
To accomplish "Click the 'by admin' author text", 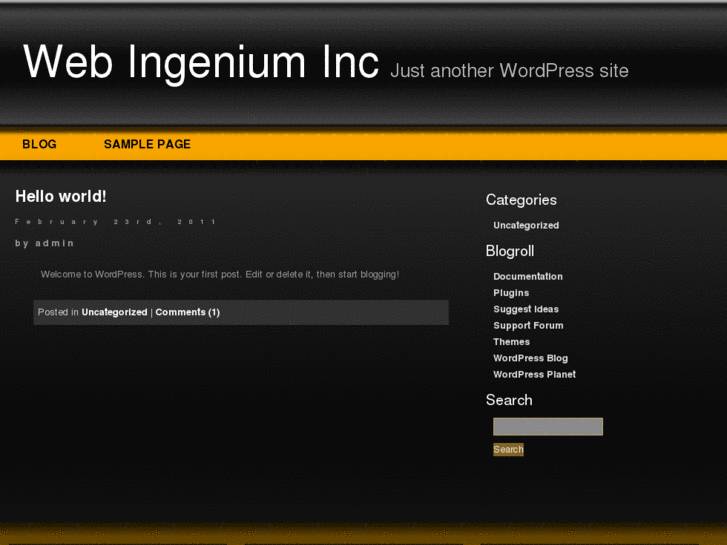I will tap(45, 243).
